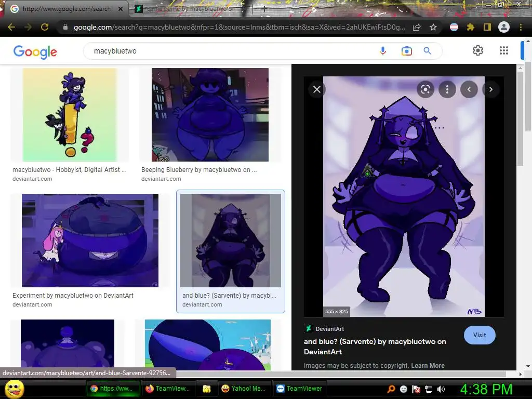Open the Learn More copyright link
532x399 pixels.
428,365
